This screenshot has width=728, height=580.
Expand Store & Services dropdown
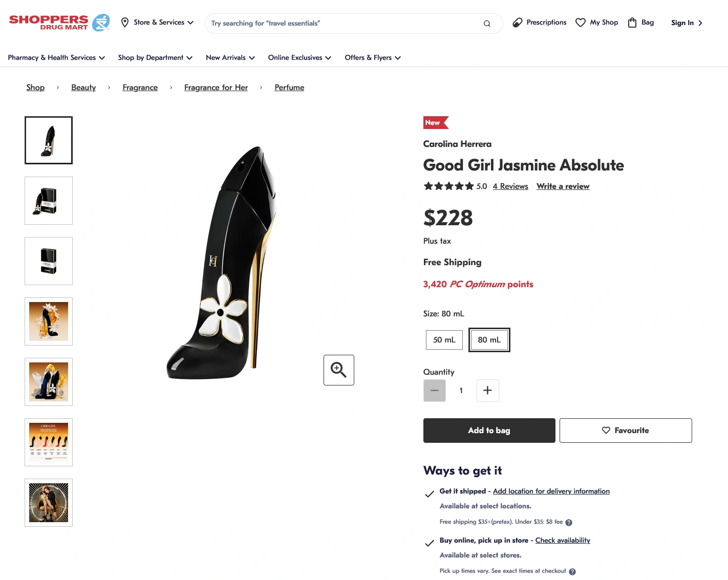tap(158, 23)
